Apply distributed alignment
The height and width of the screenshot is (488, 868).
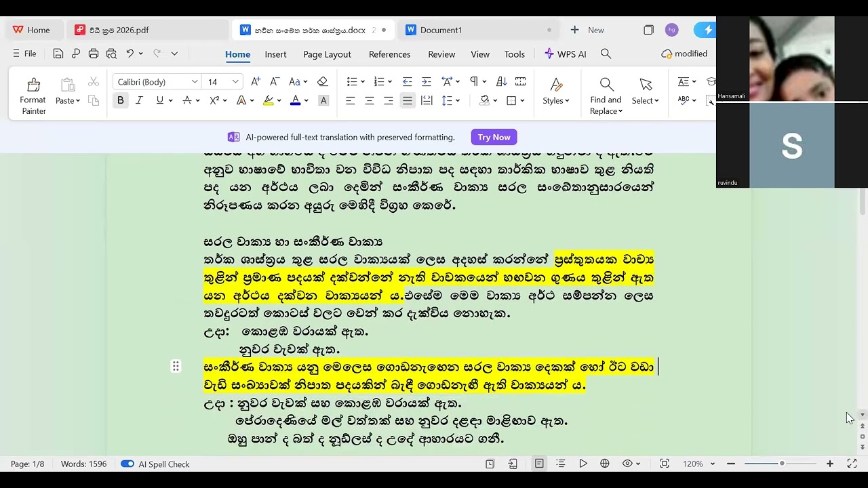(427, 100)
